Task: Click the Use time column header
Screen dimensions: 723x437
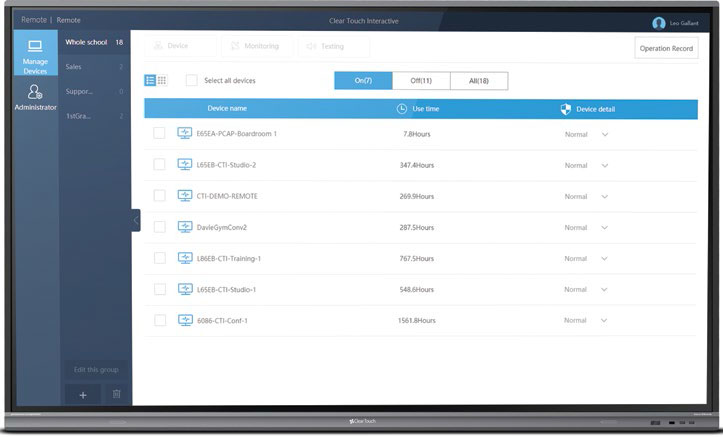Action: point(426,109)
